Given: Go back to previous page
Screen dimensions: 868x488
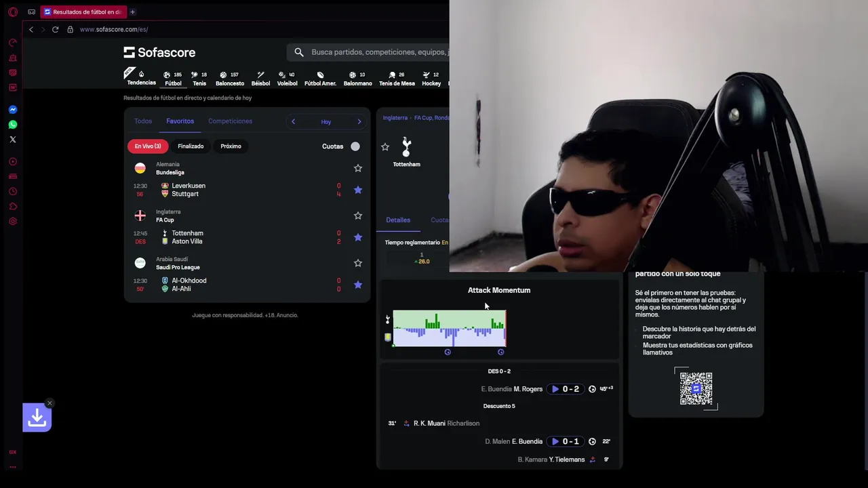Looking at the screenshot, I should [x=31, y=29].
